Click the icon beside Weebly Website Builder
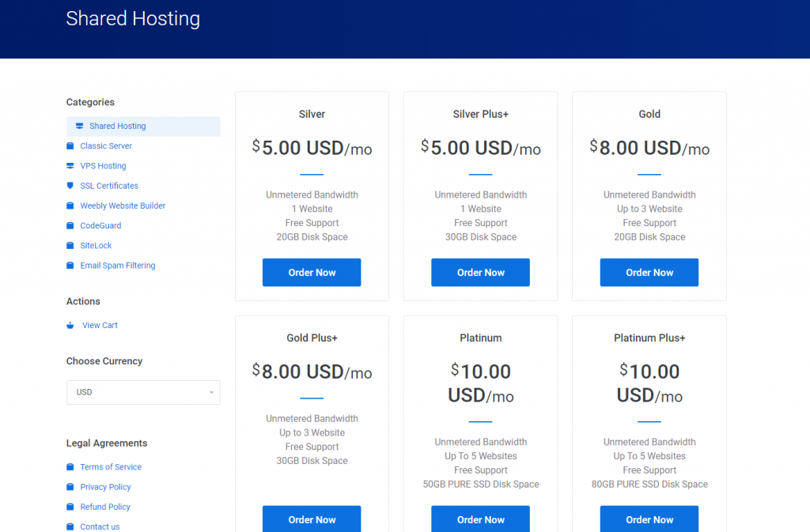Viewport: 810px width, 532px height. [x=70, y=206]
